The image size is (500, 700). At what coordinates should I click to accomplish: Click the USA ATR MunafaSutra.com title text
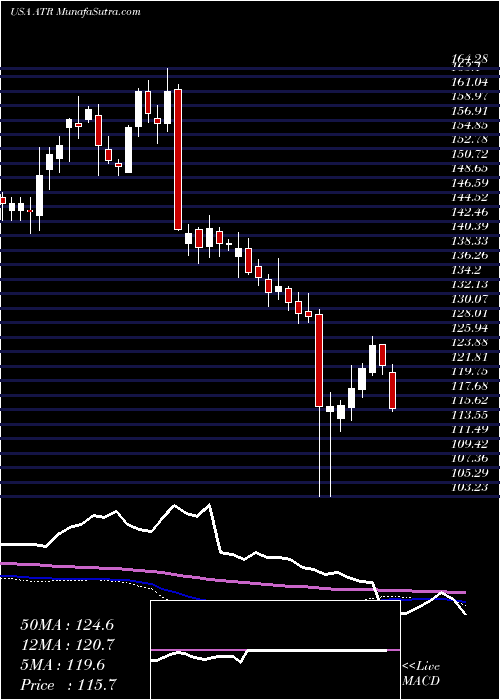point(75,11)
